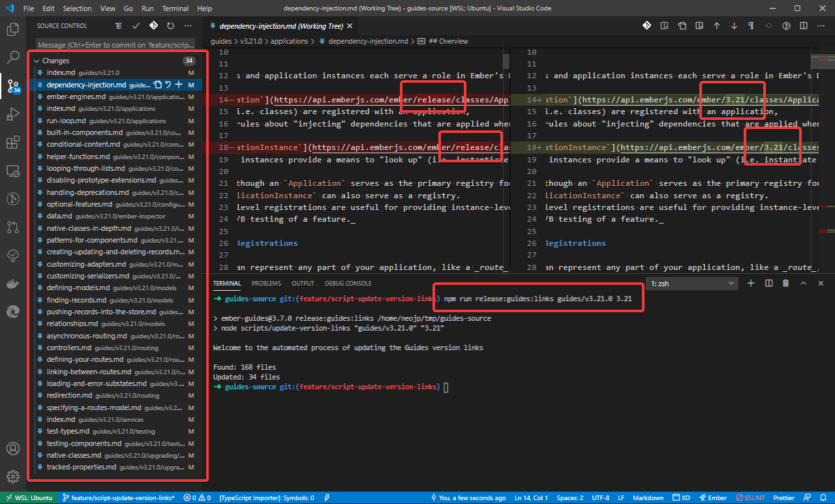Screen dimensions: 835x504
Task: Open editor more actions ellipsis menu
Action: coord(821,26)
